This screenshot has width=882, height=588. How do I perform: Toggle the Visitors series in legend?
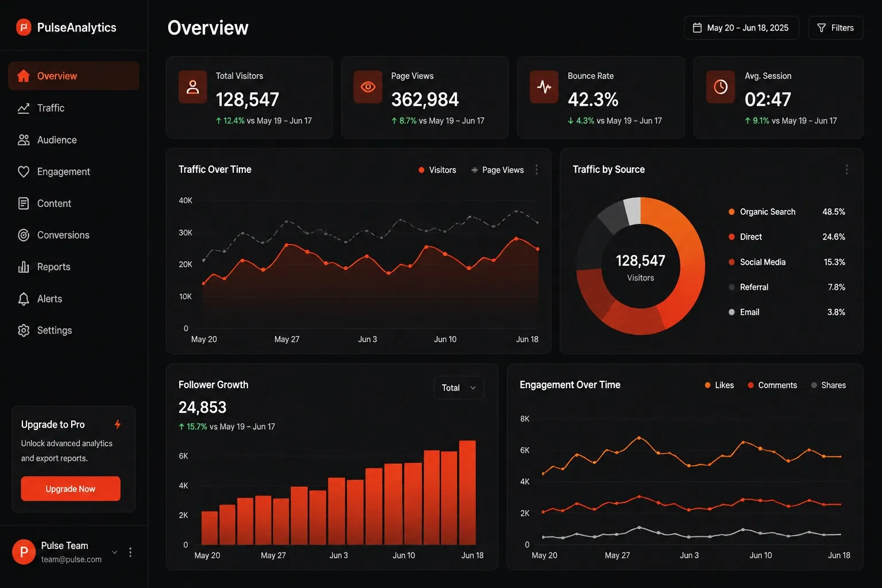(438, 170)
